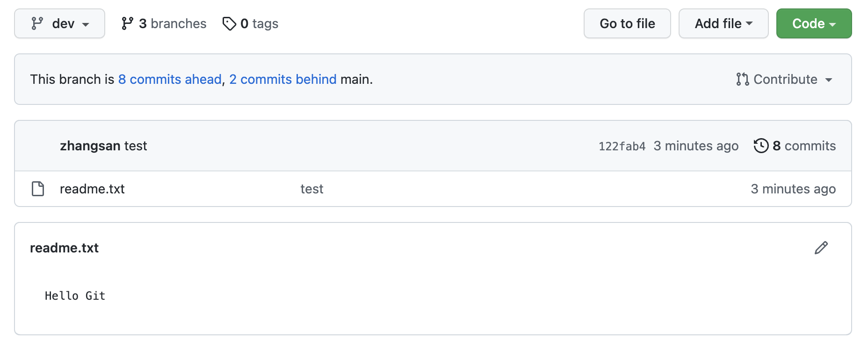Click the pull request icon beside Contribute
Image resolution: width=868 pixels, height=340 pixels.
coord(742,79)
